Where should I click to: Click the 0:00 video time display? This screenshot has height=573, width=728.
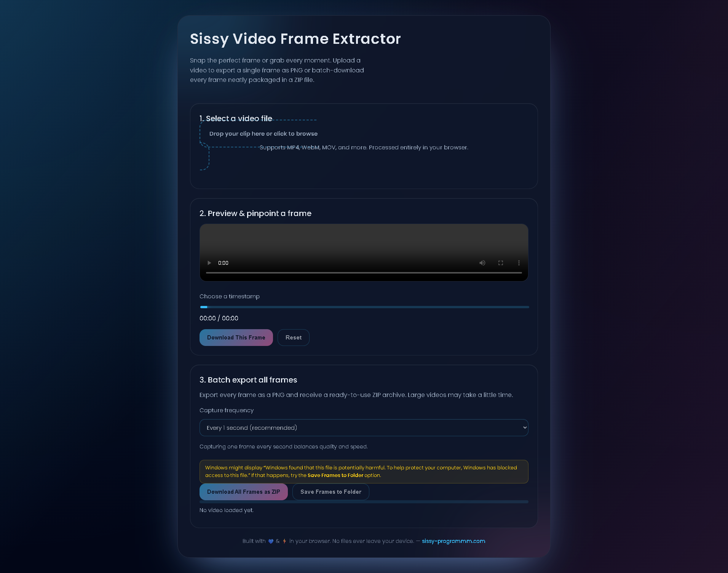click(223, 263)
